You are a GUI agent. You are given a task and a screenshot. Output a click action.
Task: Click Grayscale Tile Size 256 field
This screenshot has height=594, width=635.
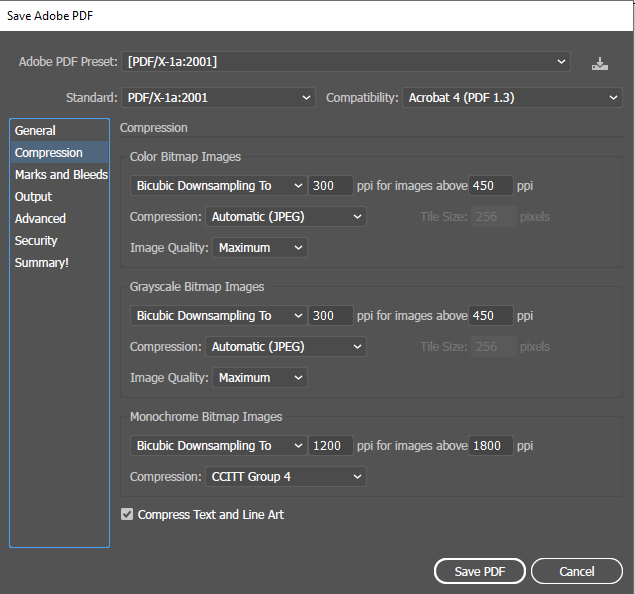coord(494,347)
